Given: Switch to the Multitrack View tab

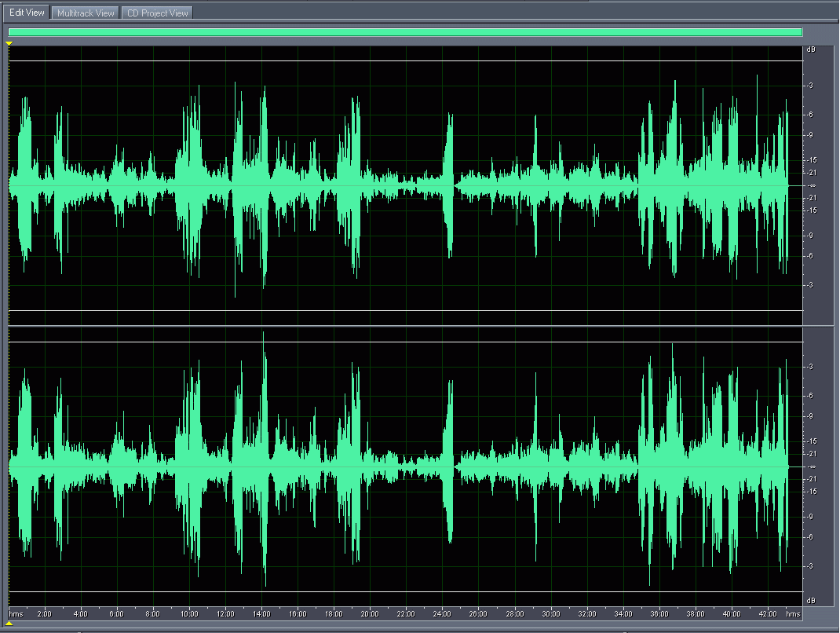Looking at the screenshot, I should [86, 13].
